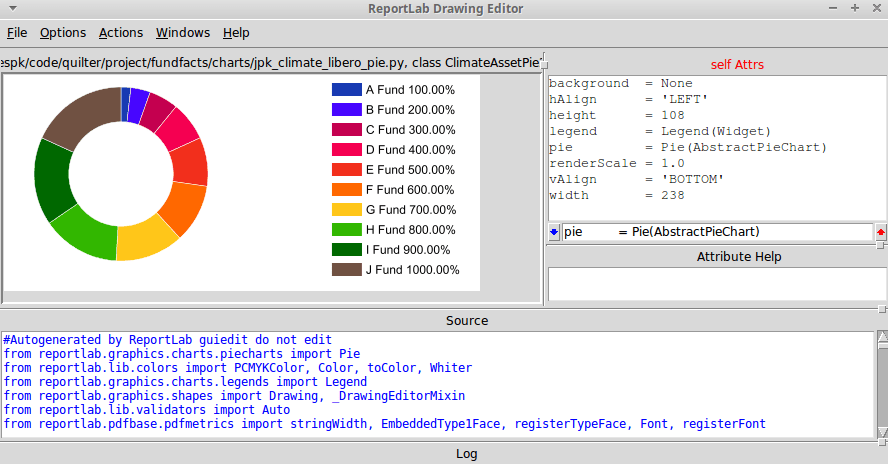Click the B Fund violet legend swatch
The width and height of the screenshot is (890, 466).
click(x=347, y=110)
